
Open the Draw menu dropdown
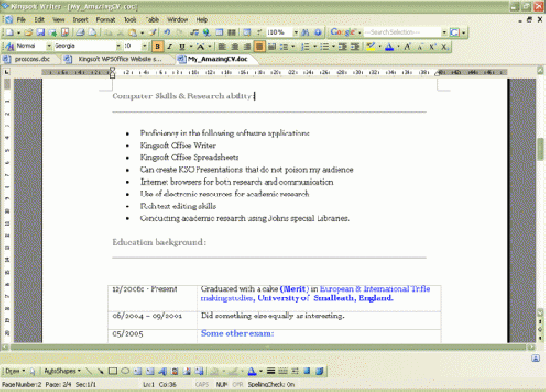click(x=15, y=371)
